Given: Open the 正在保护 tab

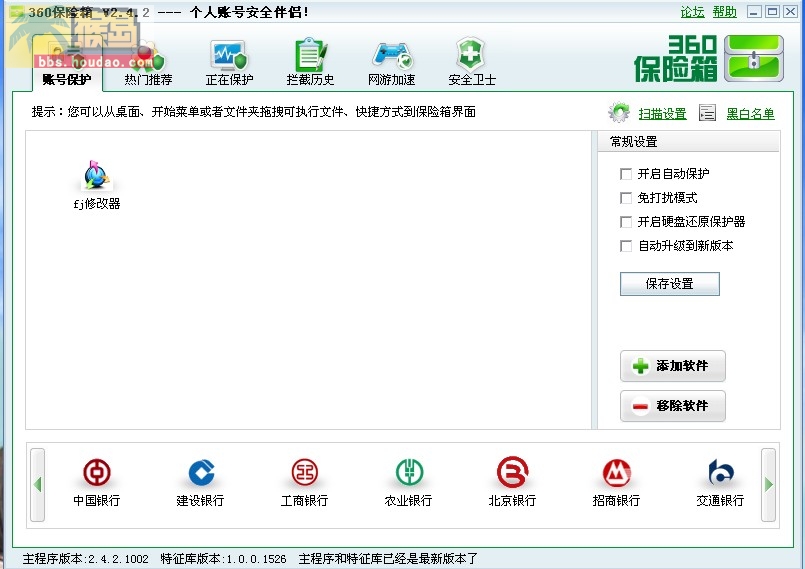Looking at the screenshot, I should (x=229, y=64).
